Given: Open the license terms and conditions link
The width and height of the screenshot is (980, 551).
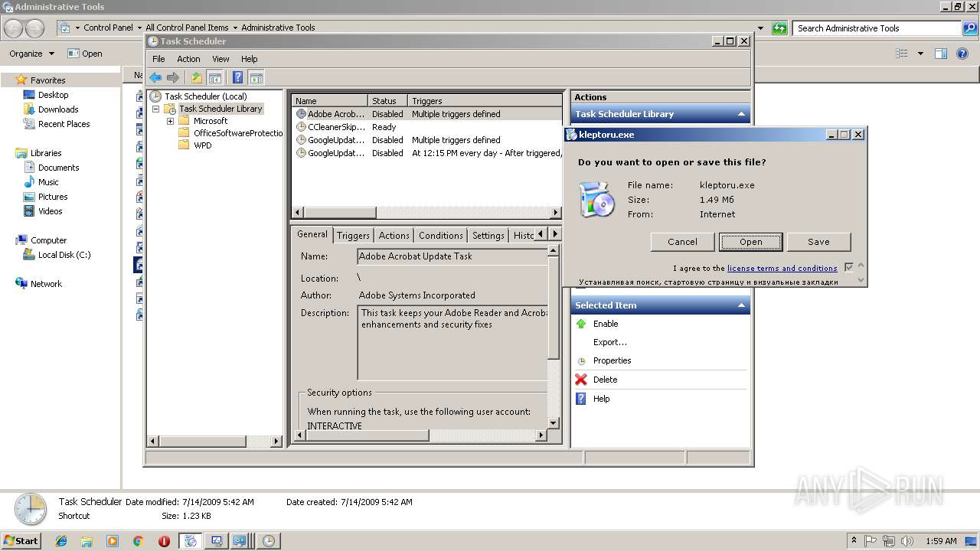Looking at the screenshot, I should (782, 269).
